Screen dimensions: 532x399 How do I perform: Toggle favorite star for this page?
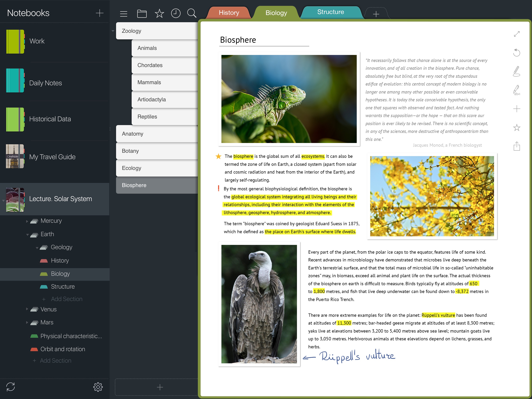point(517,128)
